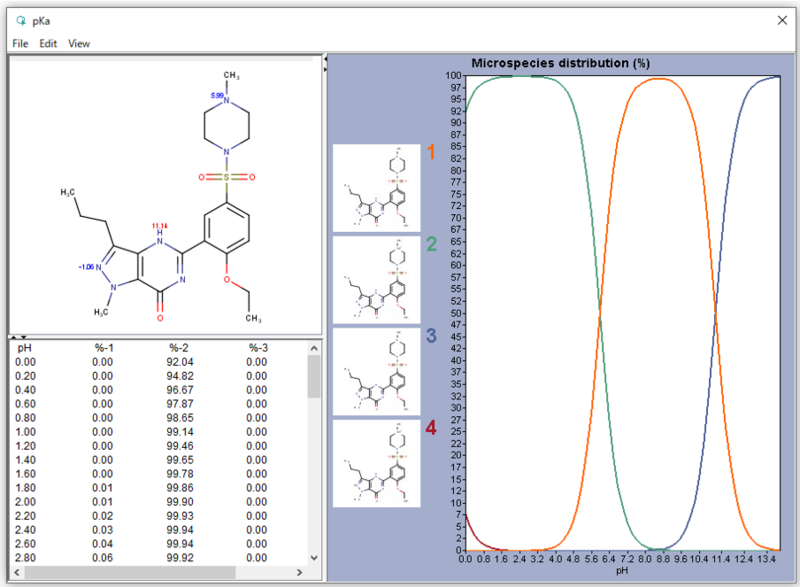Viewport: 800px width, 587px height.
Task: Click the left arrow of horizontal scrollbar
Action: coord(17,572)
